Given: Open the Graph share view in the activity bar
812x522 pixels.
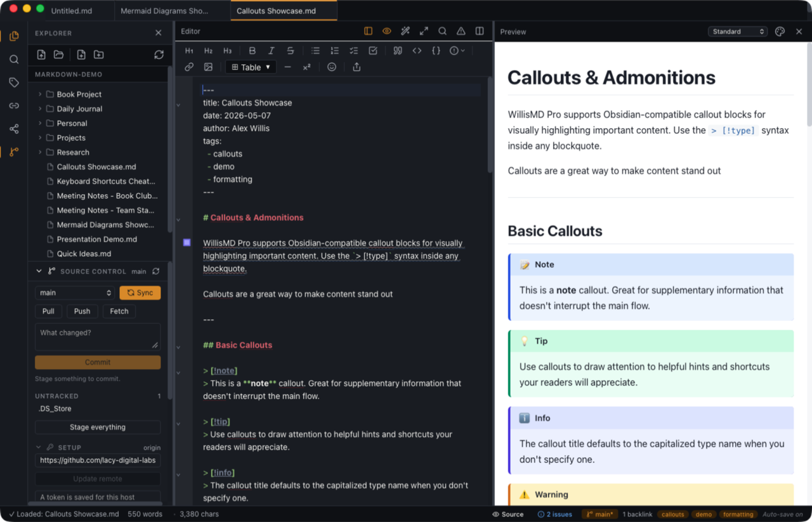Looking at the screenshot, I should coord(14,129).
